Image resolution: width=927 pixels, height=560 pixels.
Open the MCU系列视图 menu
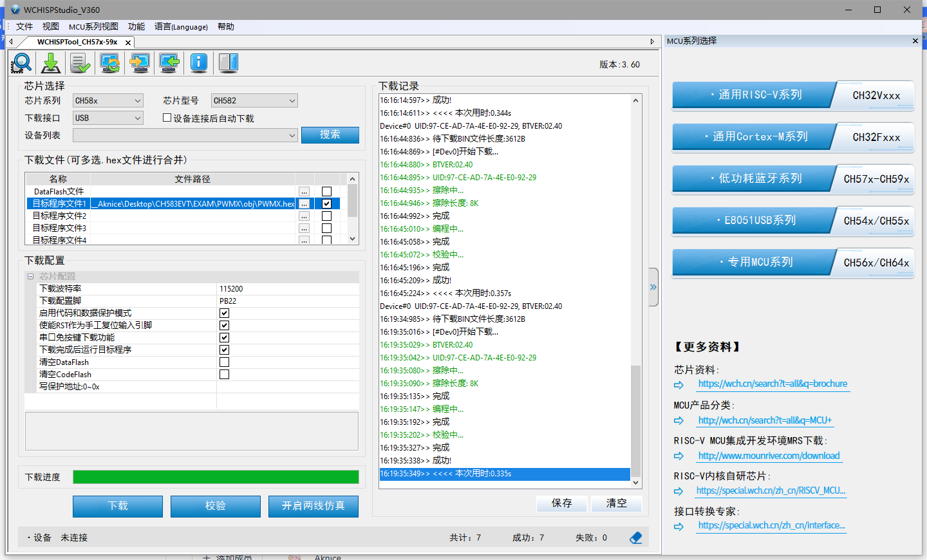tap(93, 27)
